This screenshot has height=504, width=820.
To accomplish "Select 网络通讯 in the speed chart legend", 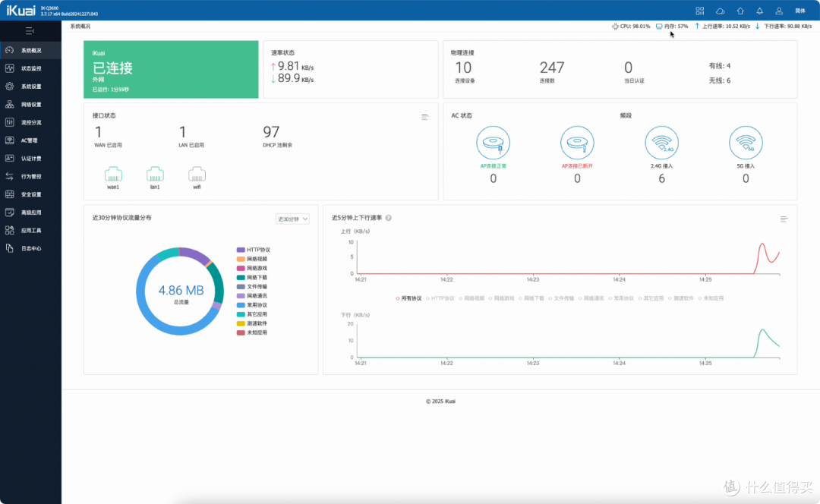I will coord(591,298).
